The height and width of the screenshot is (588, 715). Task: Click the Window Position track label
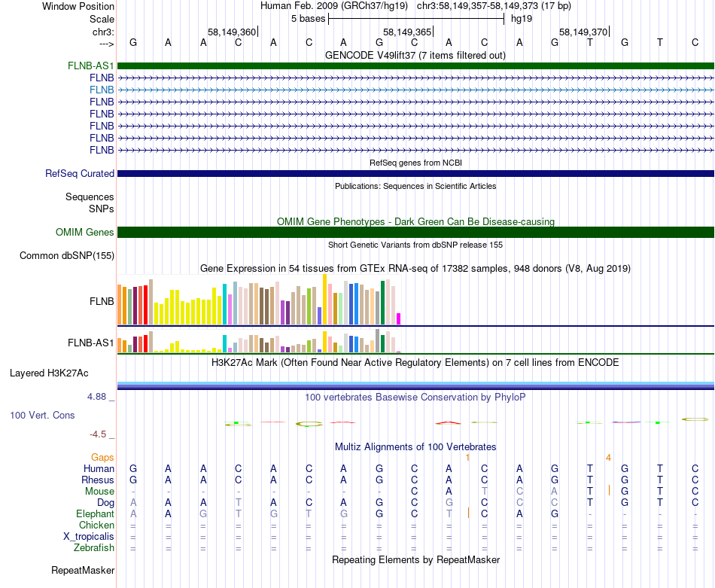coord(78,6)
